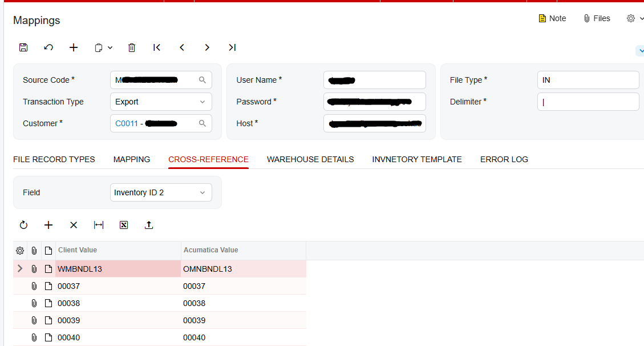Save the mapping record with disk icon
Image resolution: width=644 pixels, height=346 pixels.
[23, 47]
